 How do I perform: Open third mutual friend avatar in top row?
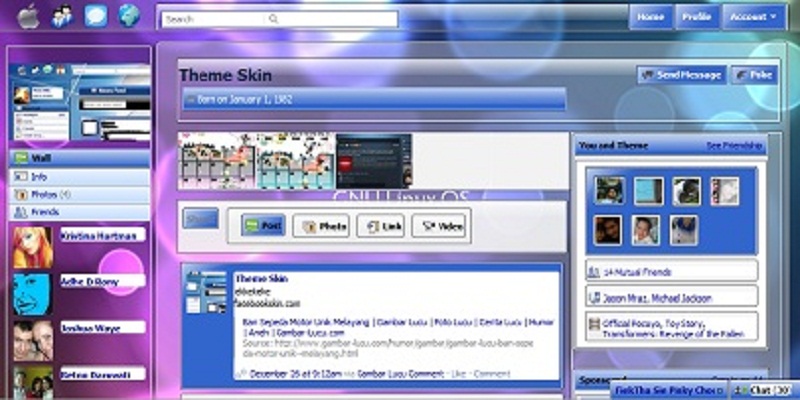tap(686, 191)
